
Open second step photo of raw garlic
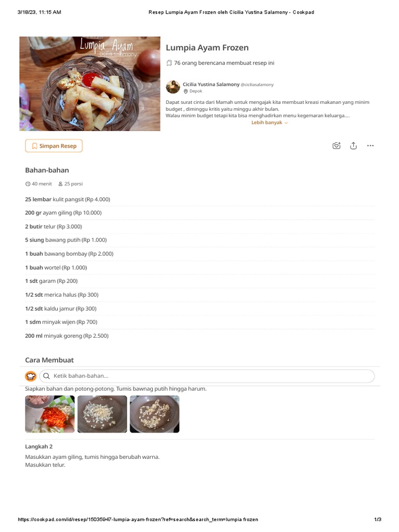tap(102, 414)
